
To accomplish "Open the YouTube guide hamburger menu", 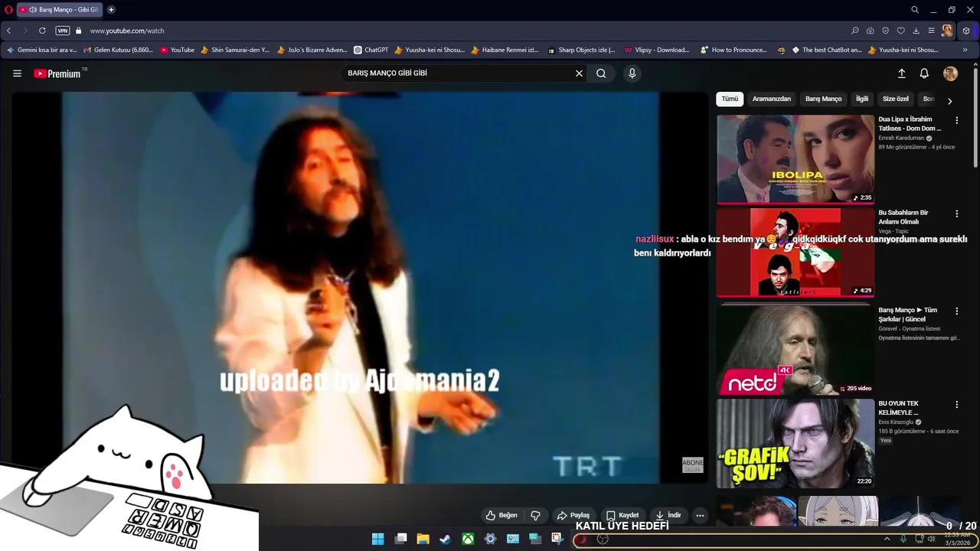I will (x=17, y=73).
